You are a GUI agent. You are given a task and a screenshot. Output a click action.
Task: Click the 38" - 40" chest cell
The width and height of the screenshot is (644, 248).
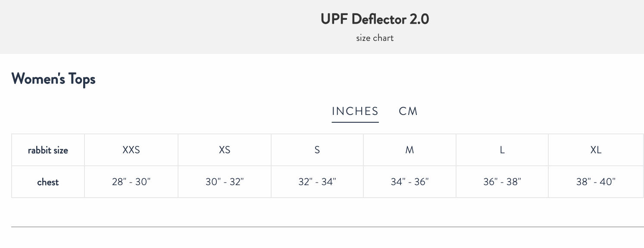(x=596, y=182)
